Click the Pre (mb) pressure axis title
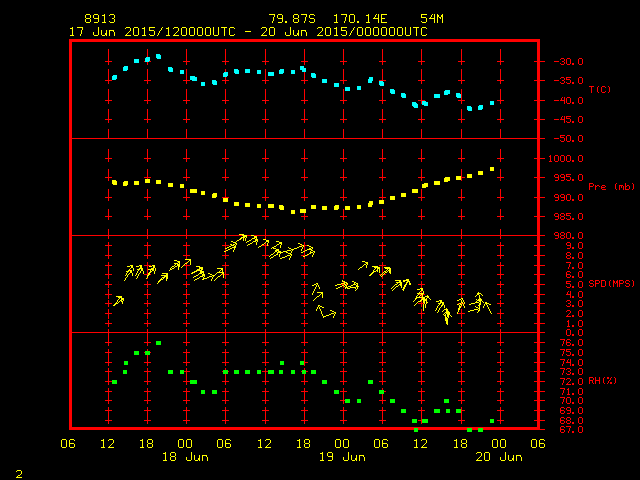Viewport: 640px width, 480px height. click(611, 187)
